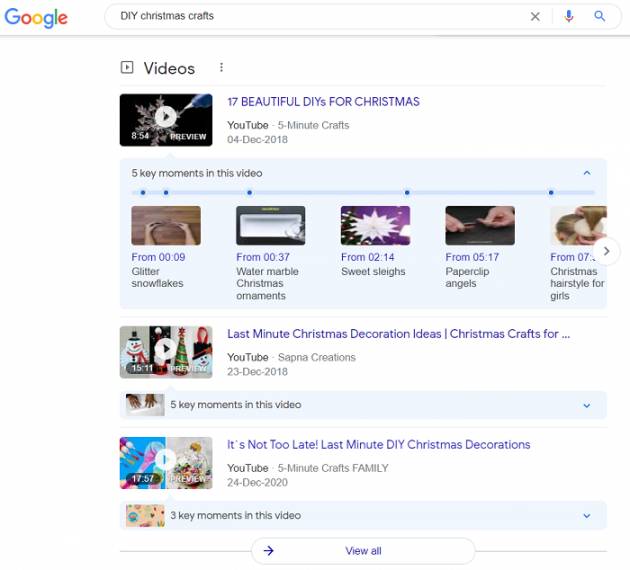Screen dimensions: 630x570
Task: Open 'Last Minute Christmas Decoration Ideas' link
Action: pos(398,334)
